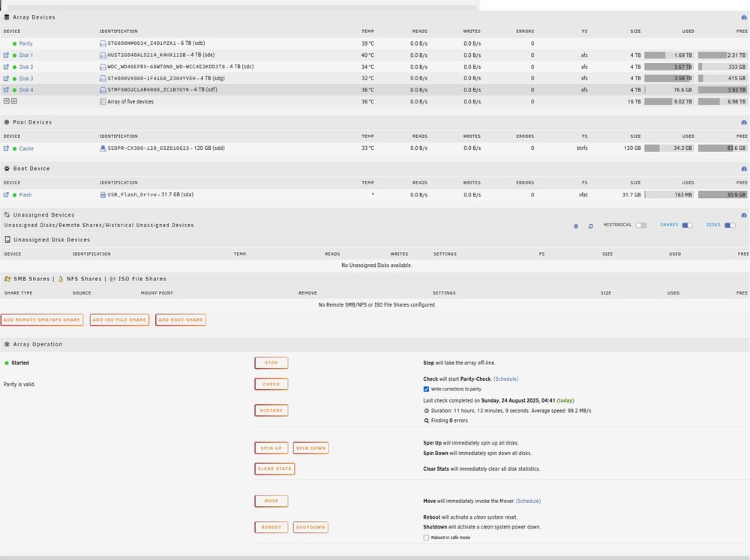Click Cache free space bar
This screenshot has height=560, width=750.
point(722,148)
